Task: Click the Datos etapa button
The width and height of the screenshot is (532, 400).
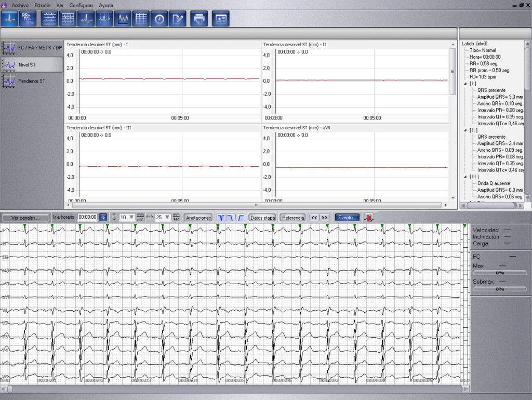Action: [262, 218]
